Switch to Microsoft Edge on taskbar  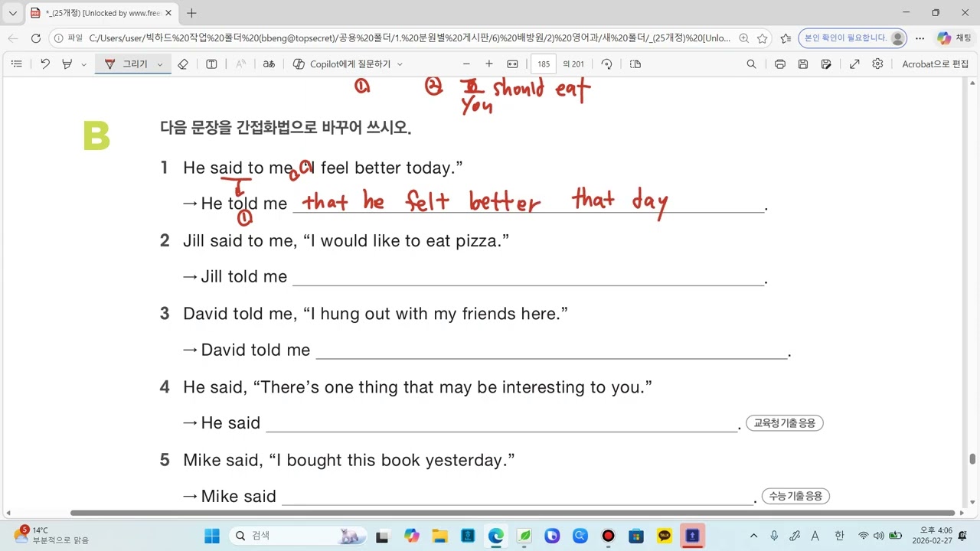(x=496, y=536)
